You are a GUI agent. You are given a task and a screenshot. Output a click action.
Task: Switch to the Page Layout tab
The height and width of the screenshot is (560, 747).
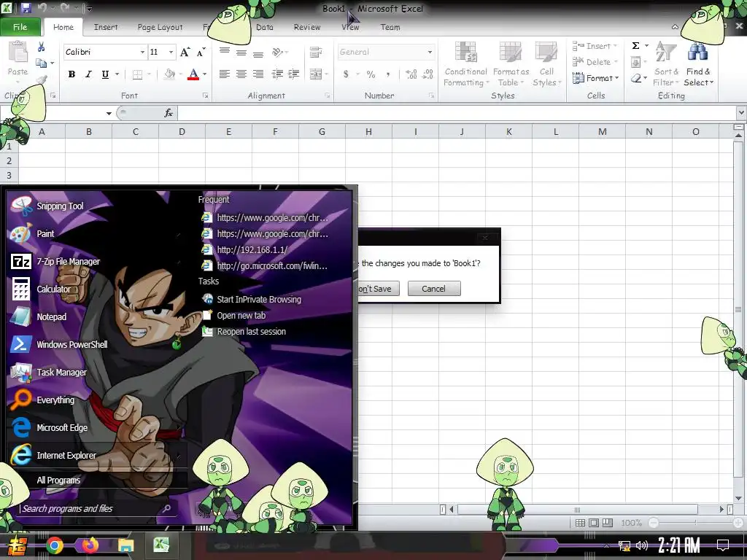click(x=160, y=27)
